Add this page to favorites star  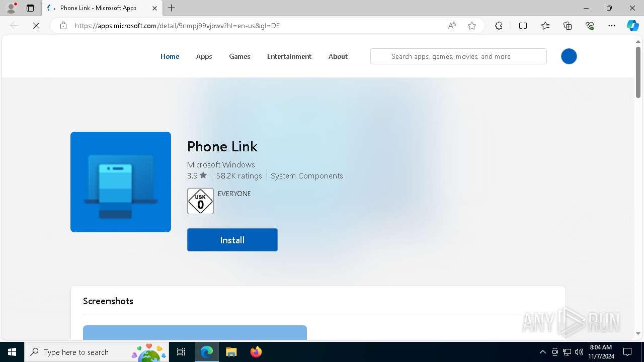tap(472, 26)
